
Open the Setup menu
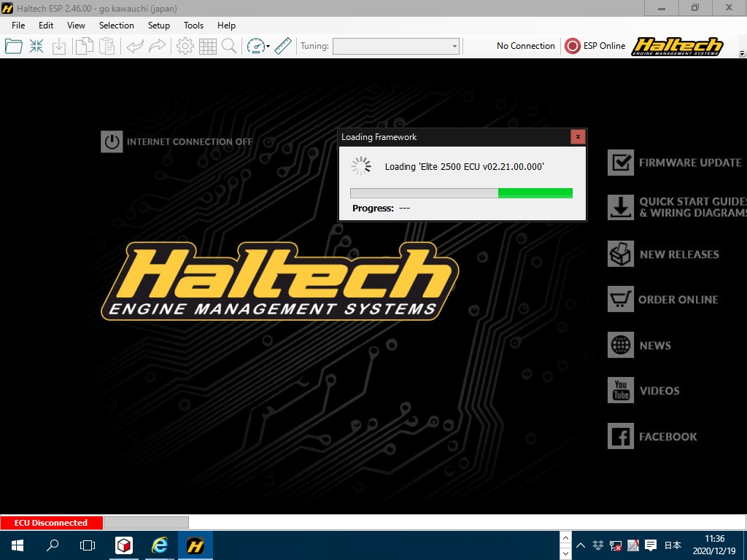[x=158, y=26]
